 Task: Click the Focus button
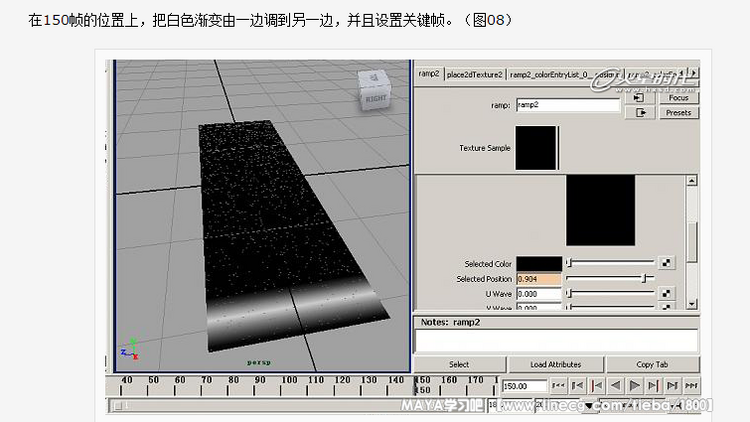(679, 98)
